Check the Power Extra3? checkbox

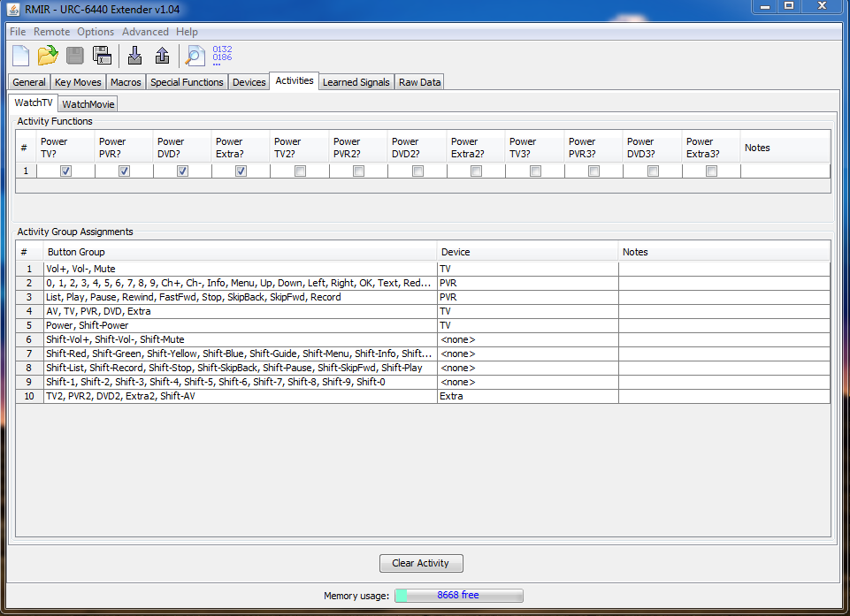[x=711, y=171]
